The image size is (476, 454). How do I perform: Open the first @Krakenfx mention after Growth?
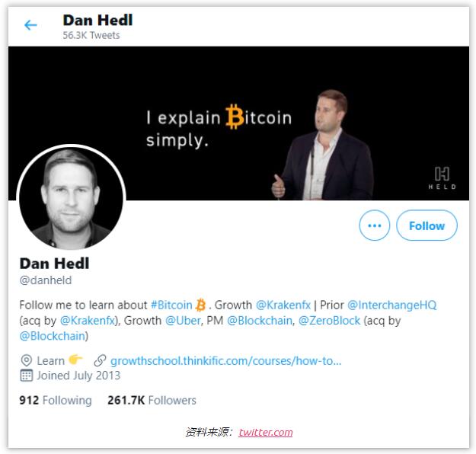click(283, 305)
